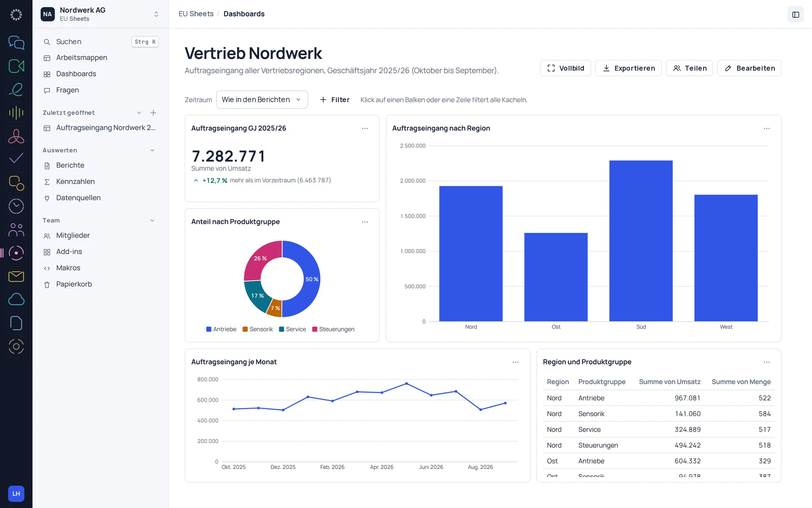Click the Summe von Umsatz column header
Screen dimensions: 812x508
point(669,382)
